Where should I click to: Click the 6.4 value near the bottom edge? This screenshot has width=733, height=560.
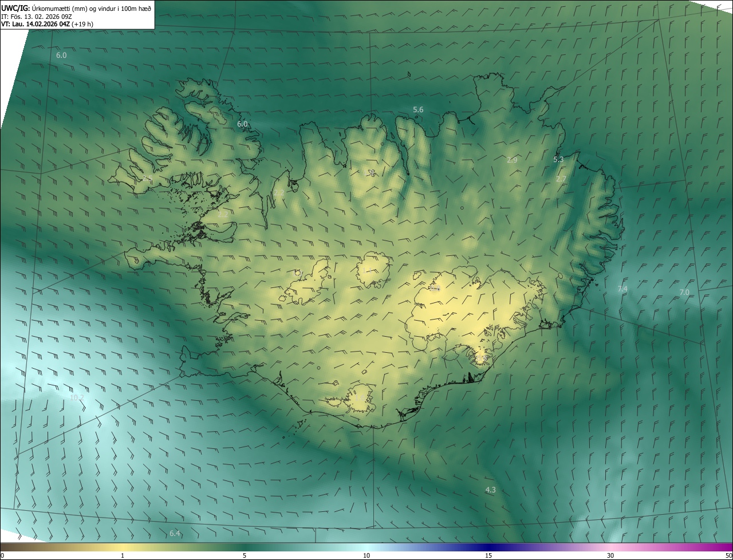[x=175, y=533]
